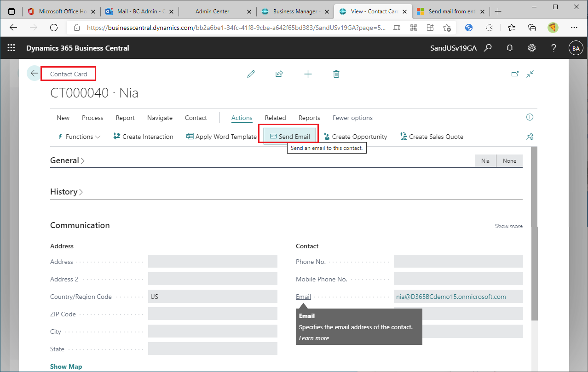Pin the action bar using the pin icon
The width and height of the screenshot is (588, 372).
530,136
